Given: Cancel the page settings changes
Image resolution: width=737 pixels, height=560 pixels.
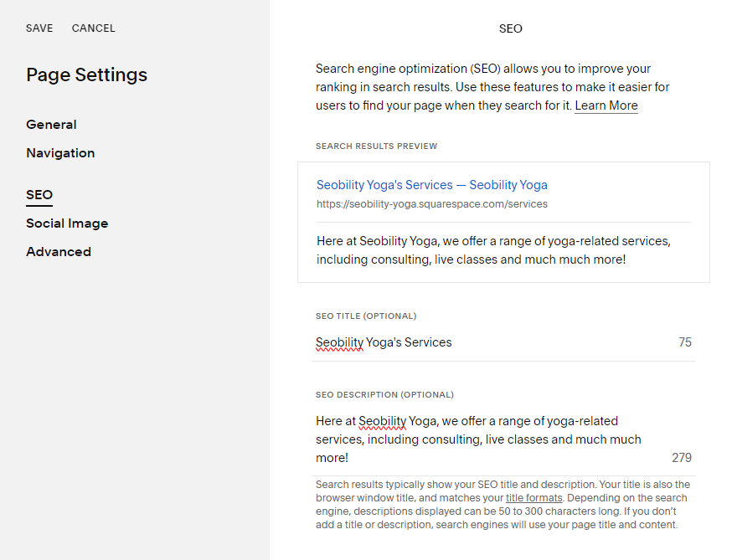Looking at the screenshot, I should [x=94, y=28].
